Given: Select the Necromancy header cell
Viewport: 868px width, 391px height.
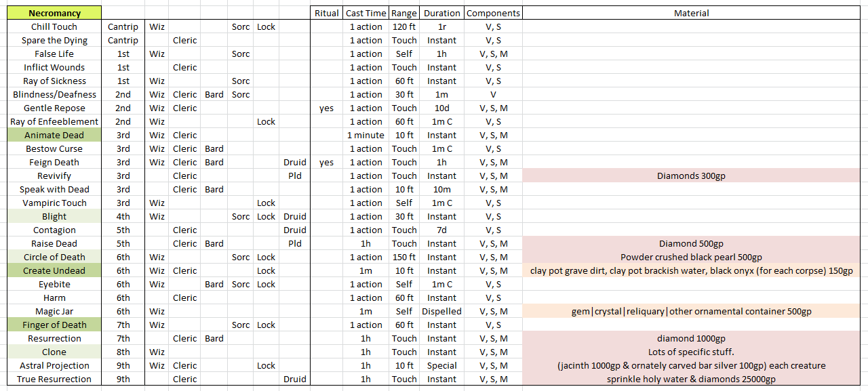Looking at the screenshot, I should click(x=54, y=13).
